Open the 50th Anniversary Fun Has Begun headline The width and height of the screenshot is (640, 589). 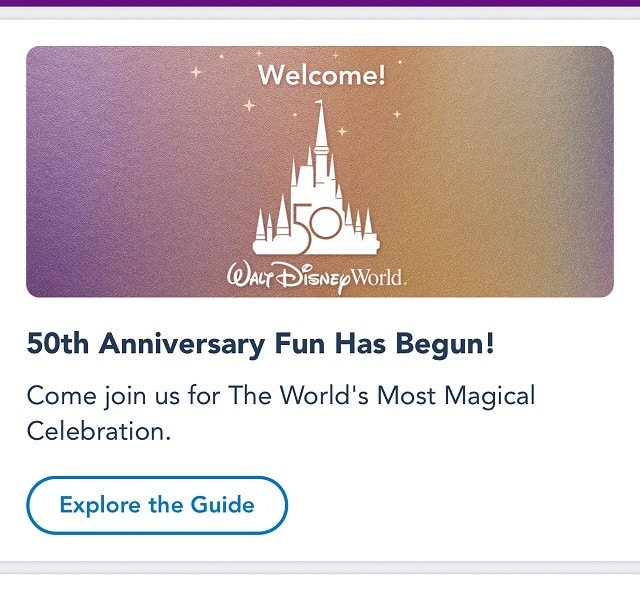point(260,344)
